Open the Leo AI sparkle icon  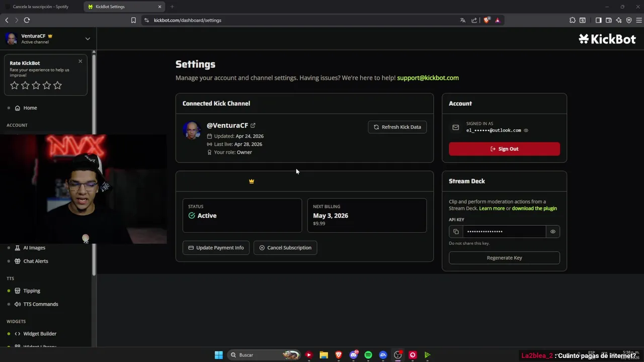coord(619,20)
